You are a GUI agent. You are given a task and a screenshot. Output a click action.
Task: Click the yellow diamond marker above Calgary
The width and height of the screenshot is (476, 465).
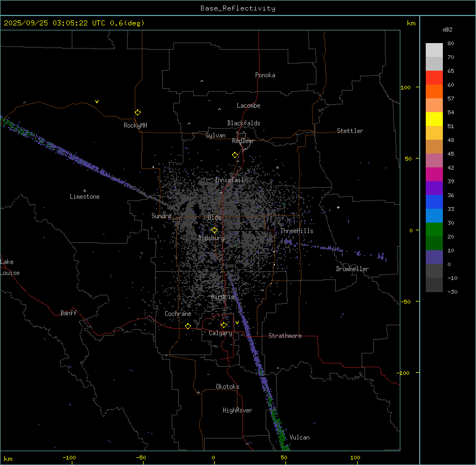tap(224, 325)
